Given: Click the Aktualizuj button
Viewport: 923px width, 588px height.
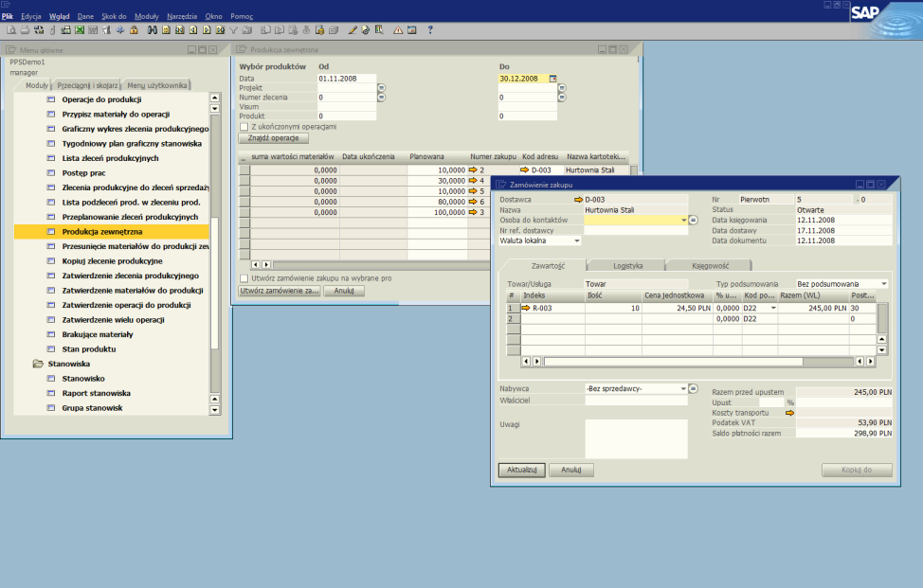Looking at the screenshot, I should 522,470.
